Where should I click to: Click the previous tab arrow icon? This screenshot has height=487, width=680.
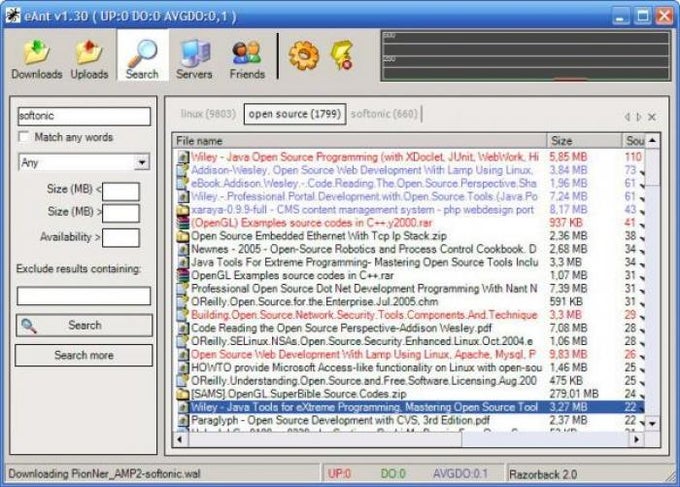(x=627, y=117)
